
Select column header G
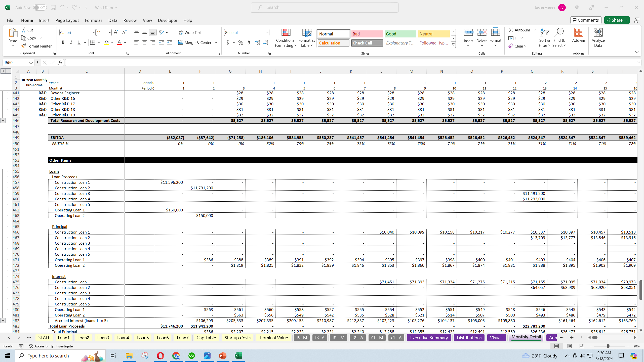pos(230,71)
